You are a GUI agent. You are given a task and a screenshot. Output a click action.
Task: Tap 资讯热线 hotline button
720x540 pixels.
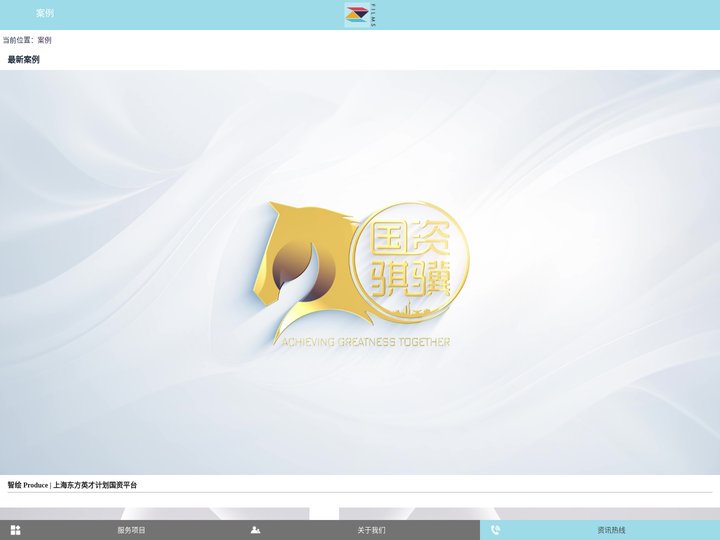pyautogui.click(x=612, y=530)
